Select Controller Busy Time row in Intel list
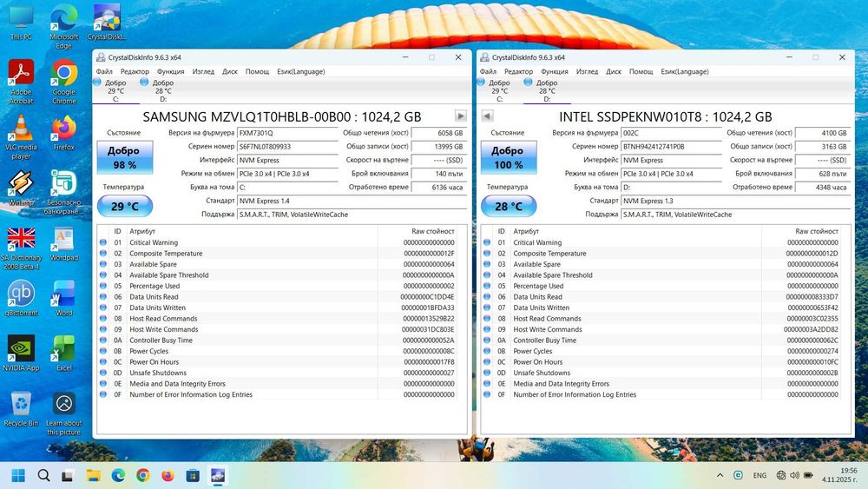The height and width of the screenshot is (489, 868). click(x=661, y=340)
